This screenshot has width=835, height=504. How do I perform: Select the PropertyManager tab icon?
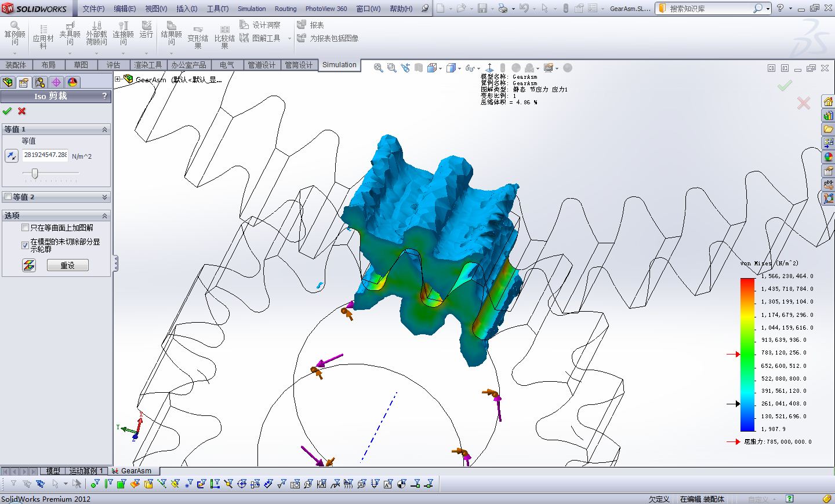pyautogui.click(x=24, y=82)
